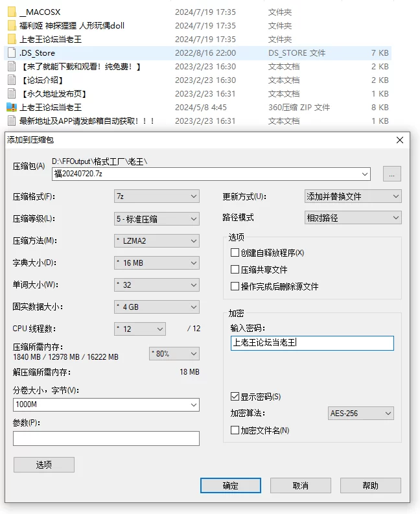The height and width of the screenshot is (514, 420).
Task: Select the _MACOSX folder name
Action: pyautogui.click(x=40, y=12)
